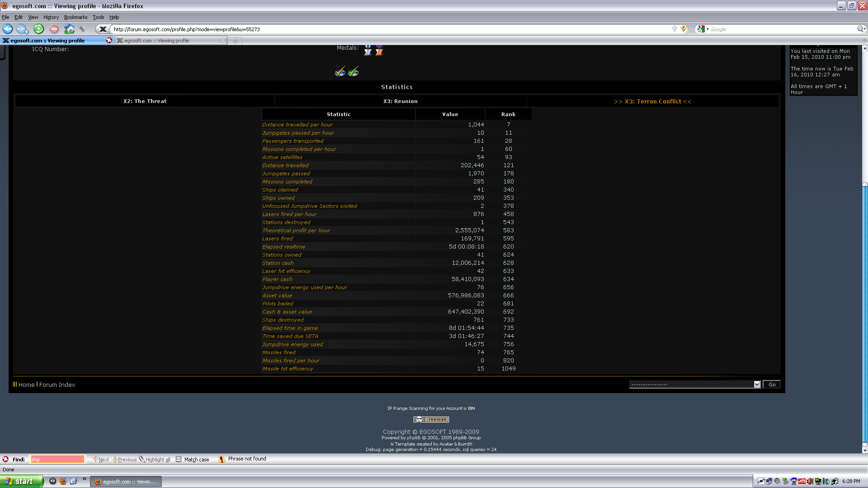868x488 pixels.
Task: Stop loading with the red stop icon
Action: (54, 29)
